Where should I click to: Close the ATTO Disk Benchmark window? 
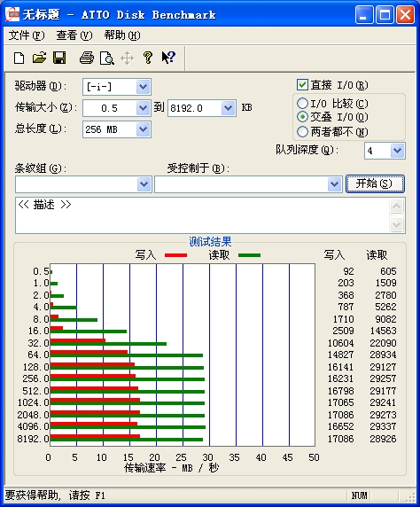click(405, 15)
